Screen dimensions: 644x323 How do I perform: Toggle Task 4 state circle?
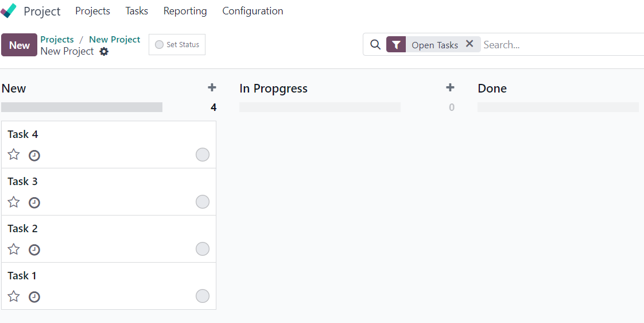203,155
